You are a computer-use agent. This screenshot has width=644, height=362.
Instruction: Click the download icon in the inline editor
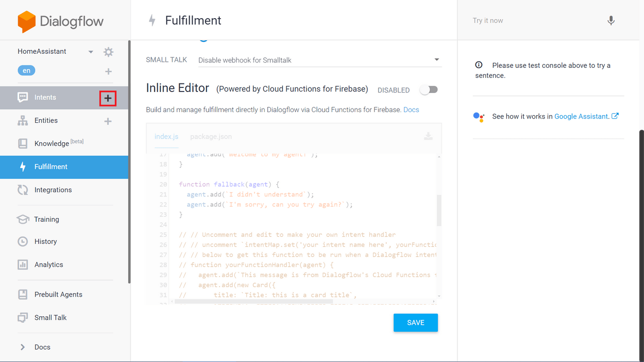tap(428, 136)
